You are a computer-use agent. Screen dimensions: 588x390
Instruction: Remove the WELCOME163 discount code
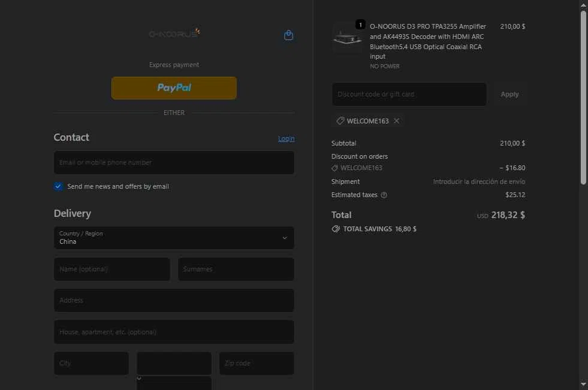(396, 120)
